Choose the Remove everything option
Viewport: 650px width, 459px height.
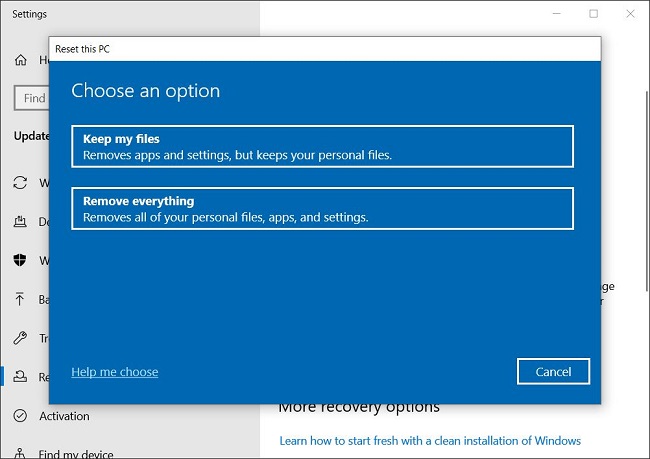323,209
